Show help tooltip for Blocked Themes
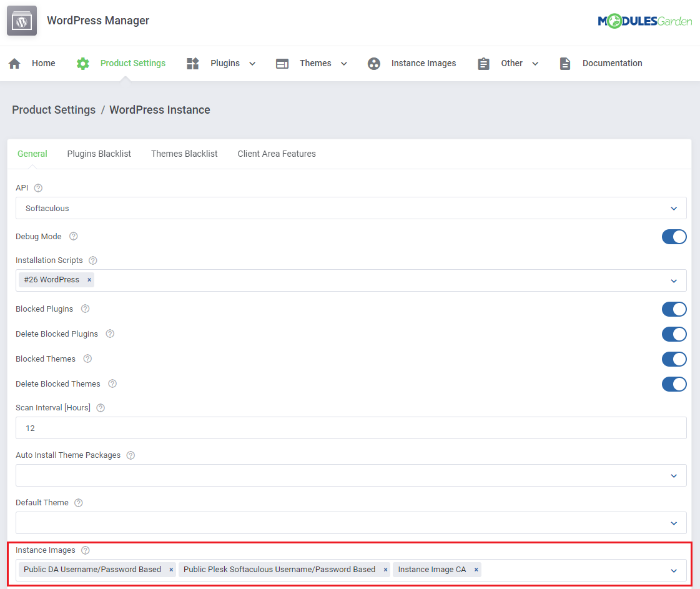 coord(87,359)
